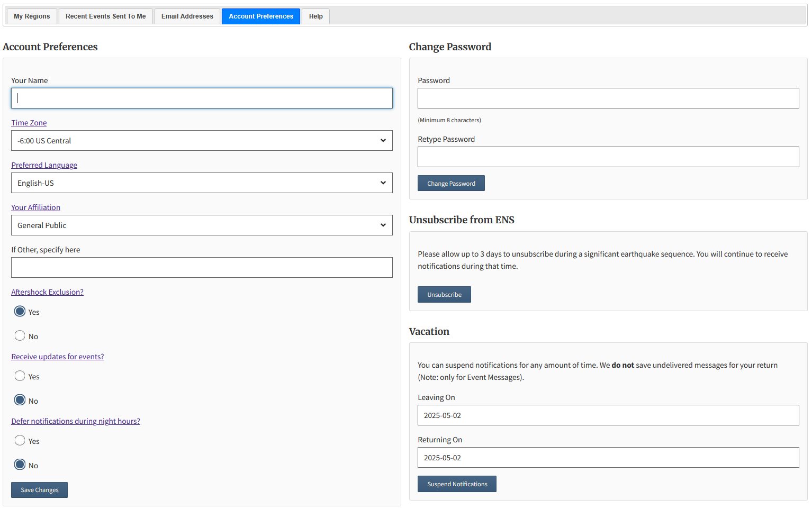Click the Leaving On date field
This screenshot has width=812, height=509.
[608, 415]
